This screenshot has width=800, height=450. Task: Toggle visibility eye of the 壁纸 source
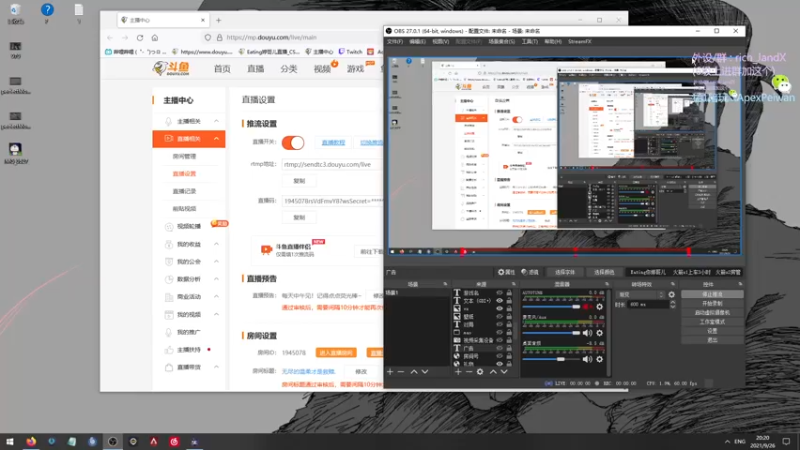tap(499, 317)
